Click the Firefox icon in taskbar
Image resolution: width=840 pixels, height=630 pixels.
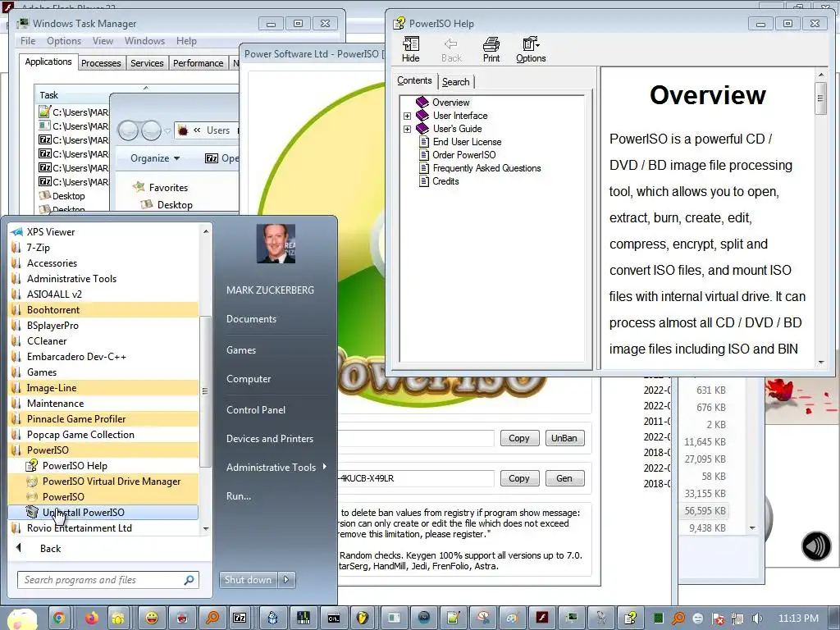pos(91,619)
